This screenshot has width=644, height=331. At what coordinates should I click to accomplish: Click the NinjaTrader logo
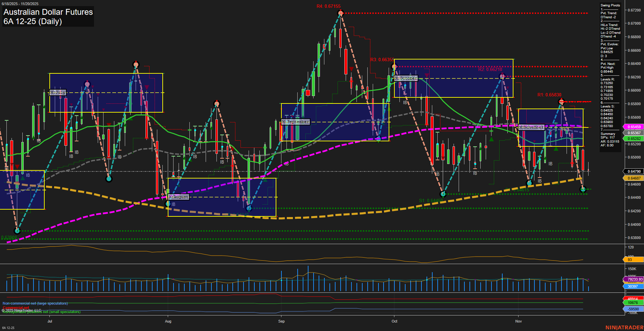624,327
